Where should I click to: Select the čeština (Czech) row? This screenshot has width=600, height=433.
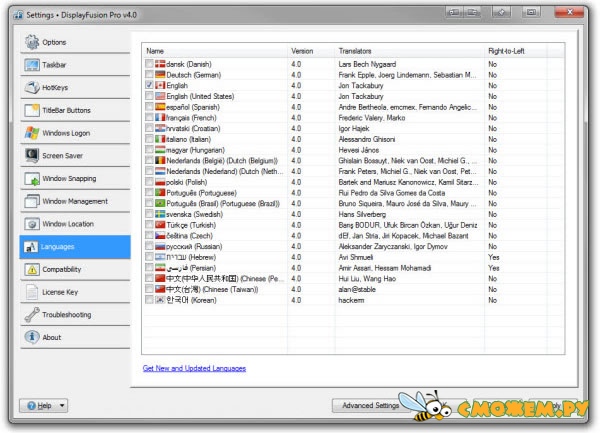pos(353,235)
